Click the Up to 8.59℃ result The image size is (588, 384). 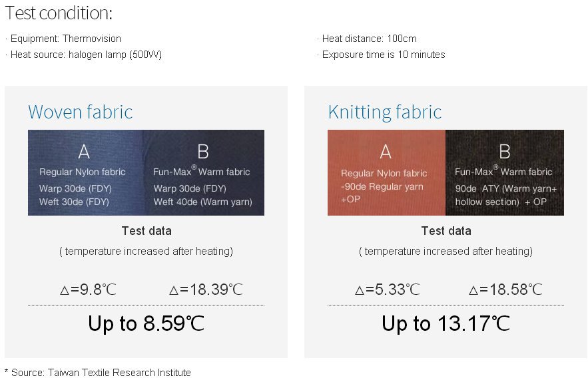[x=147, y=323]
